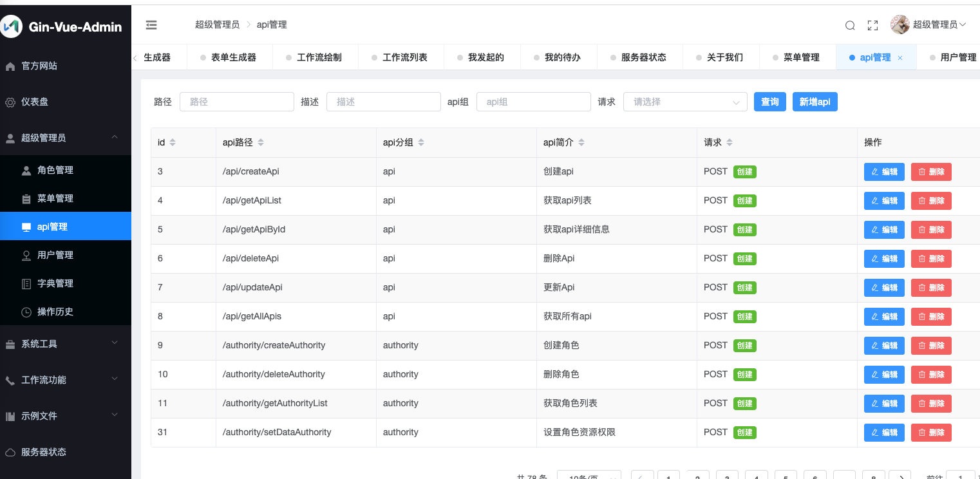Sort by api简介 column arrows
The width and height of the screenshot is (980, 479).
[x=581, y=142]
